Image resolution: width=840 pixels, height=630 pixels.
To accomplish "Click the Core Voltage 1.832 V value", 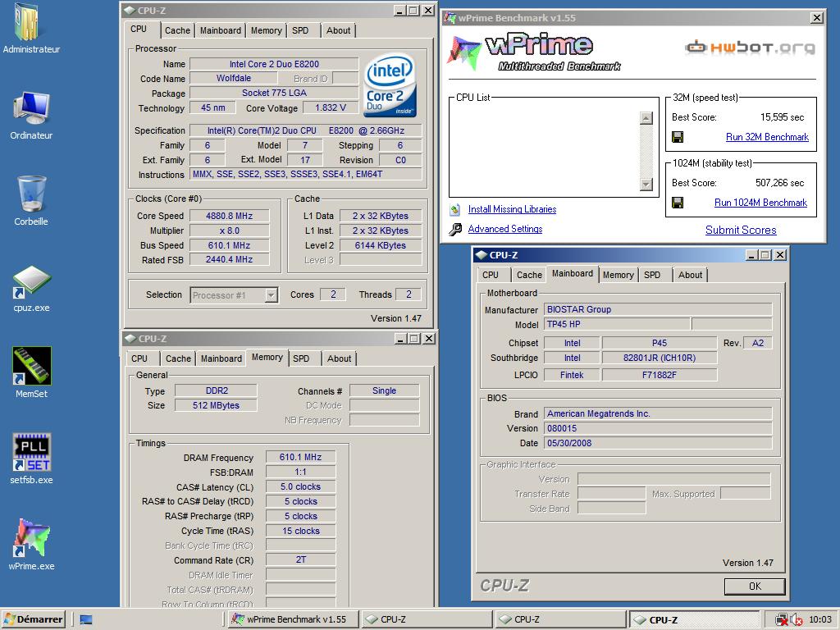I will 330,107.
